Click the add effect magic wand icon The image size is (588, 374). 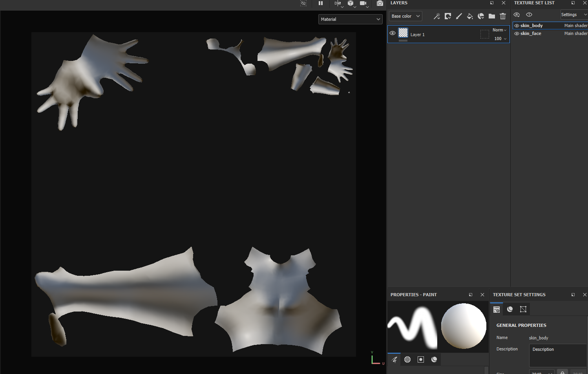436,16
